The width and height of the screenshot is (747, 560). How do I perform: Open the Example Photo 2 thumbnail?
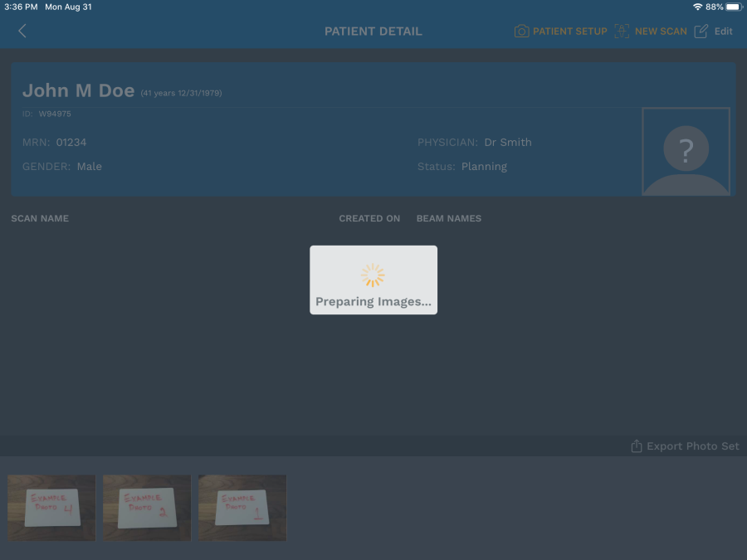[147, 508]
